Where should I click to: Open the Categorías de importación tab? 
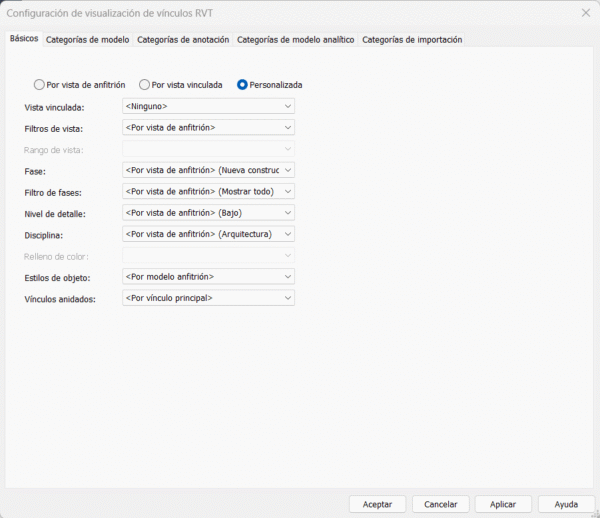click(411, 39)
